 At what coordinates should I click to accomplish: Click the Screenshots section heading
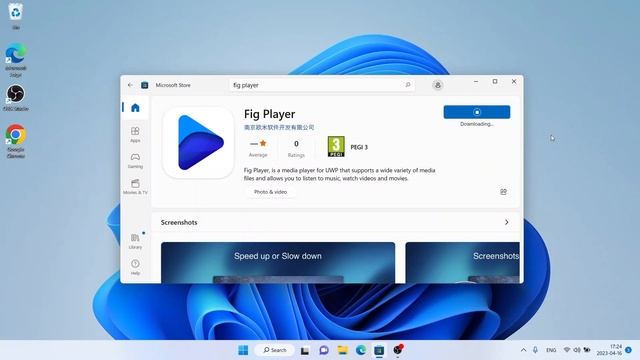179,222
